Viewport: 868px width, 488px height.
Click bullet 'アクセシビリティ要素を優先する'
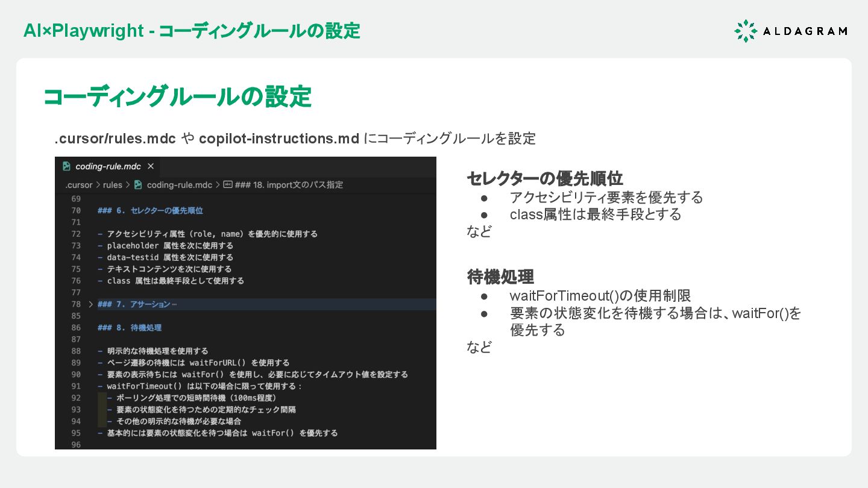(x=606, y=198)
